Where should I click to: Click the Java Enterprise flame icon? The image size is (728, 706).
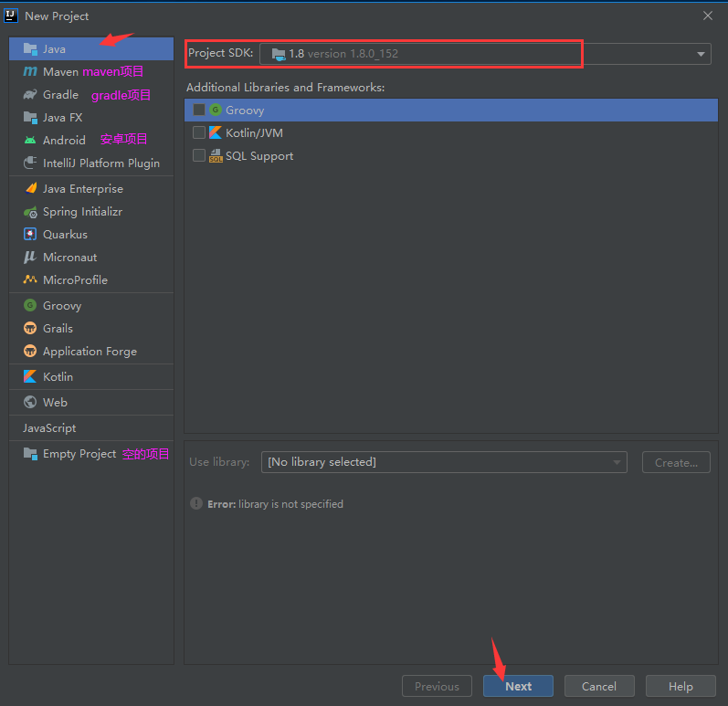point(31,188)
